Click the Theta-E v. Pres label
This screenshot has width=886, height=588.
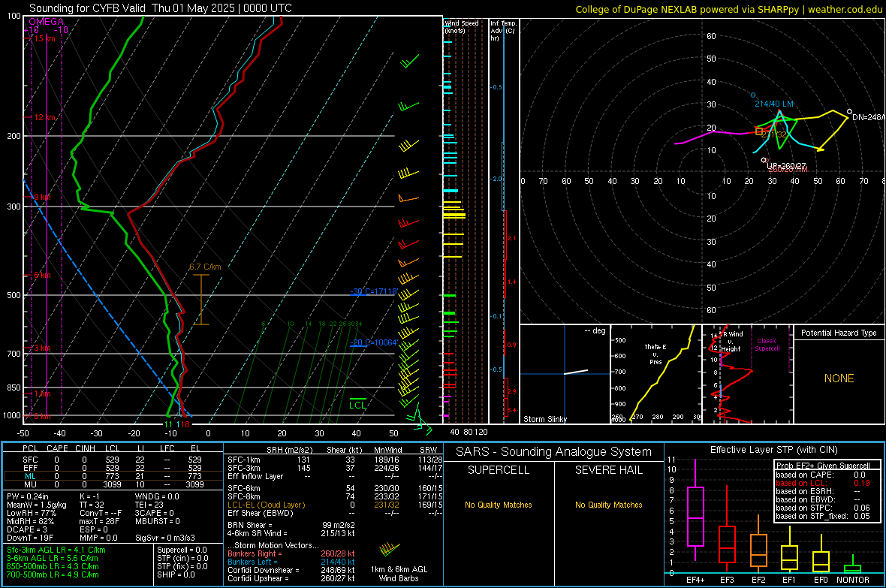(x=655, y=354)
